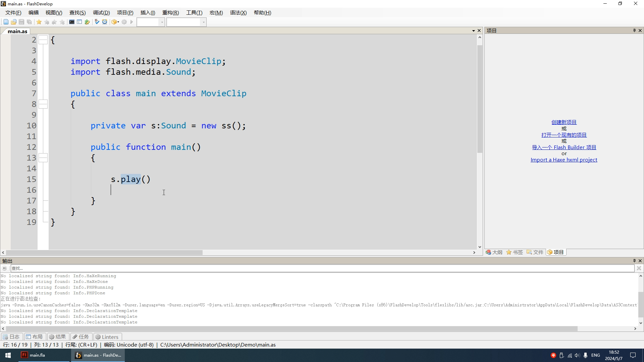This screenshot has height=362, width=644.
Task: Go to previous bookmark icon
Action: click(54, 22)
